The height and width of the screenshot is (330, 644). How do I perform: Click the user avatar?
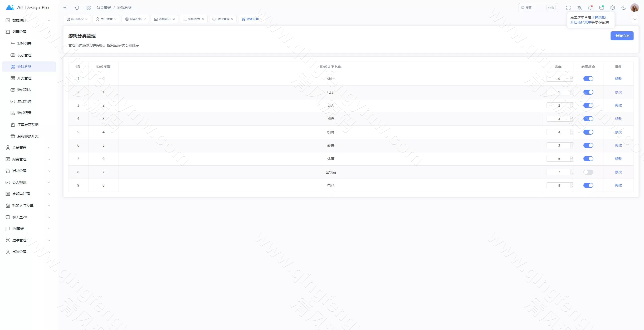(634, 8)
